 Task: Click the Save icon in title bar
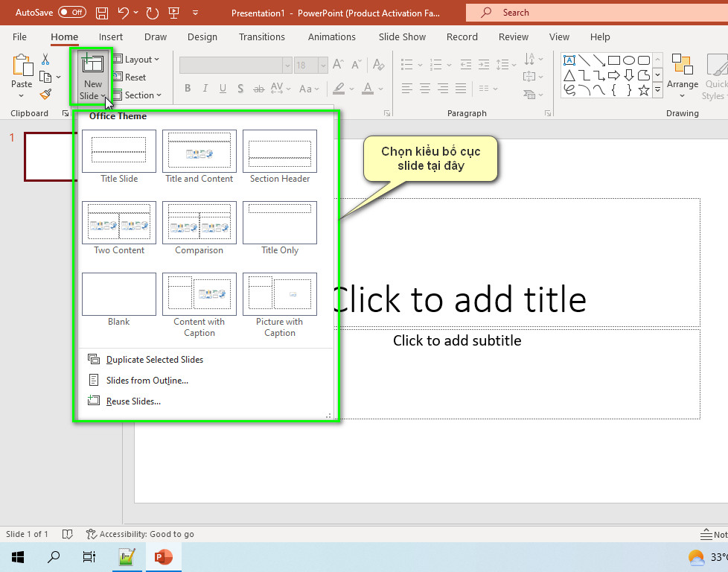102,13
